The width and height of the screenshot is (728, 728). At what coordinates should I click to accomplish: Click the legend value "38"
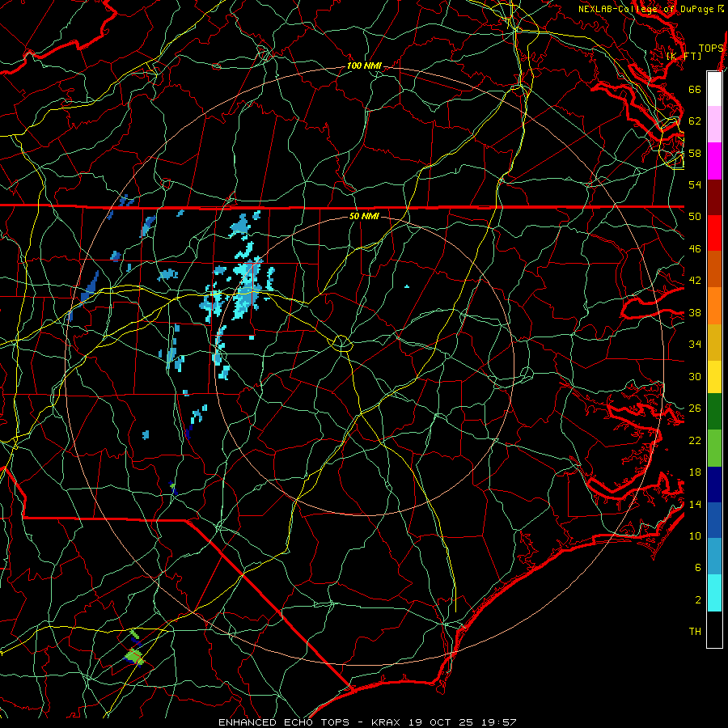pyautogui.click(x=695, y=312)
